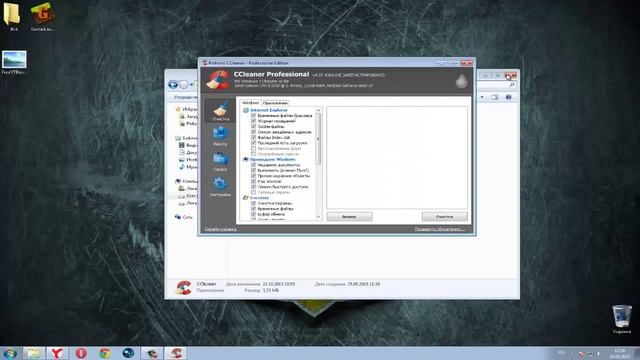640x360 pixels.
Task: Open the Корзина recycle bin on desktop
Action: (x=622, y=319)
